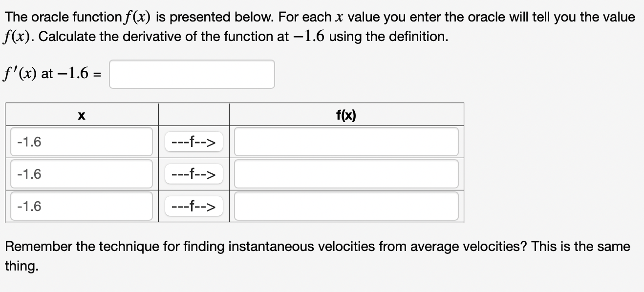Click the hint text about instantaneous velocities

[x=318, y=247]
